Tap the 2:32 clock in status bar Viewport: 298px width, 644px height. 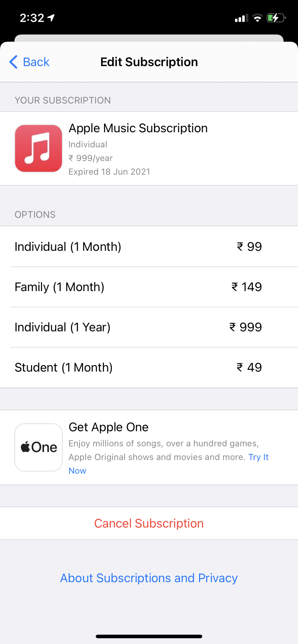click(32, 18)
